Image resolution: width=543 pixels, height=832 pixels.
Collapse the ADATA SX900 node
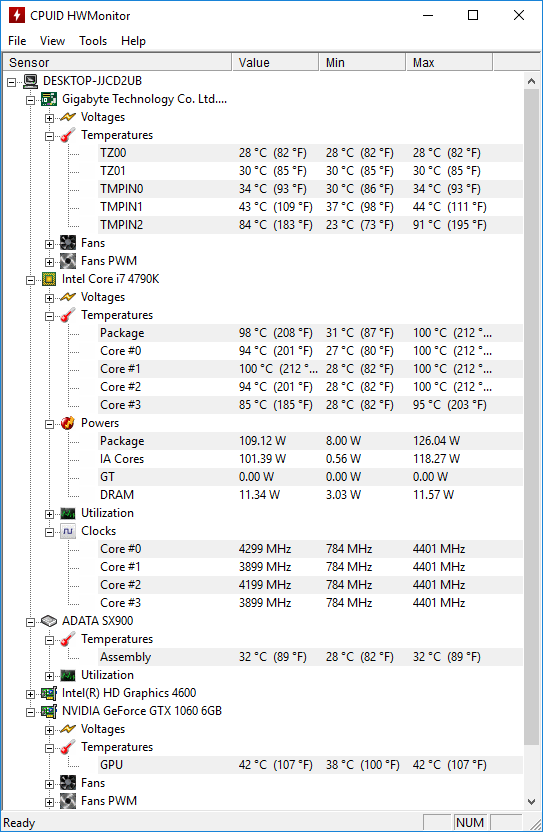(31, 622)
